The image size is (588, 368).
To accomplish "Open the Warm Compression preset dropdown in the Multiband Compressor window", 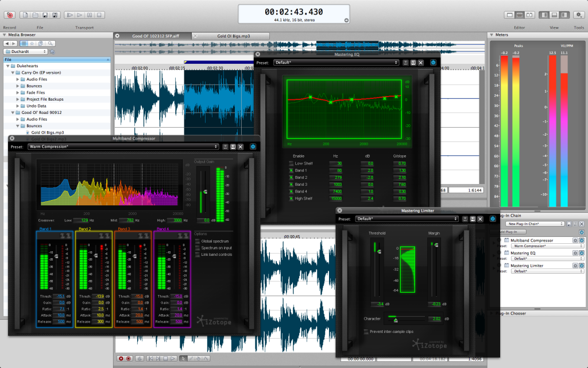I will [123, 147].
